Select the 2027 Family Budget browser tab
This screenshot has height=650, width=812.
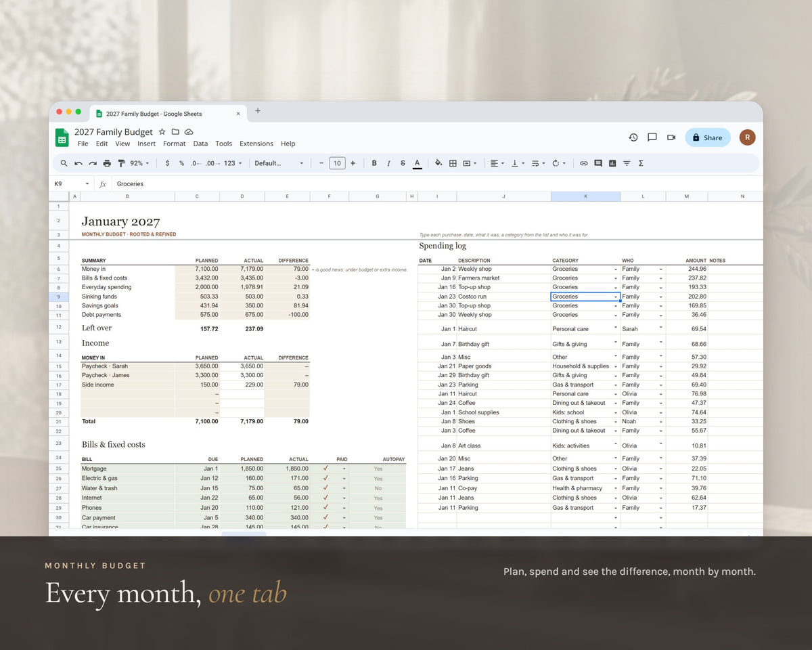pos(168,114)
